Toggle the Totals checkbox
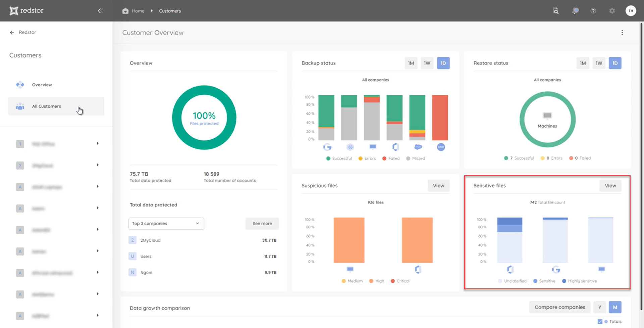Screen dimensions: 644x328 pos(600,322)
